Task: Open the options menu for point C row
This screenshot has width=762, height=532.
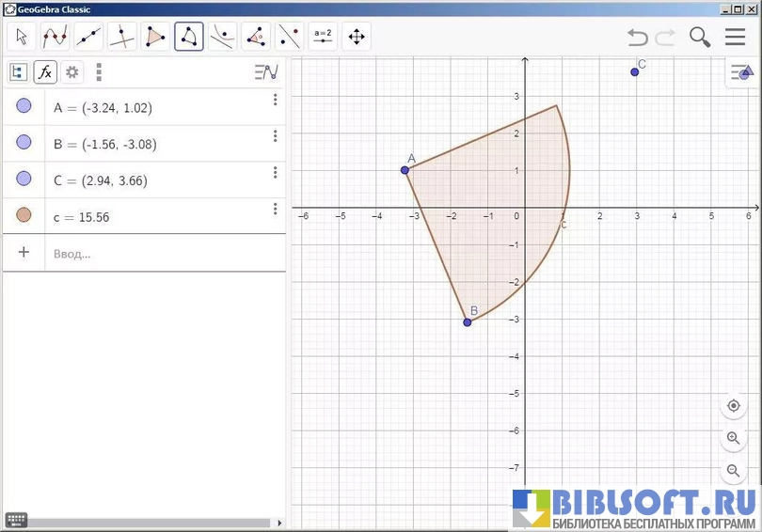Action: click(x=276, y=172)
